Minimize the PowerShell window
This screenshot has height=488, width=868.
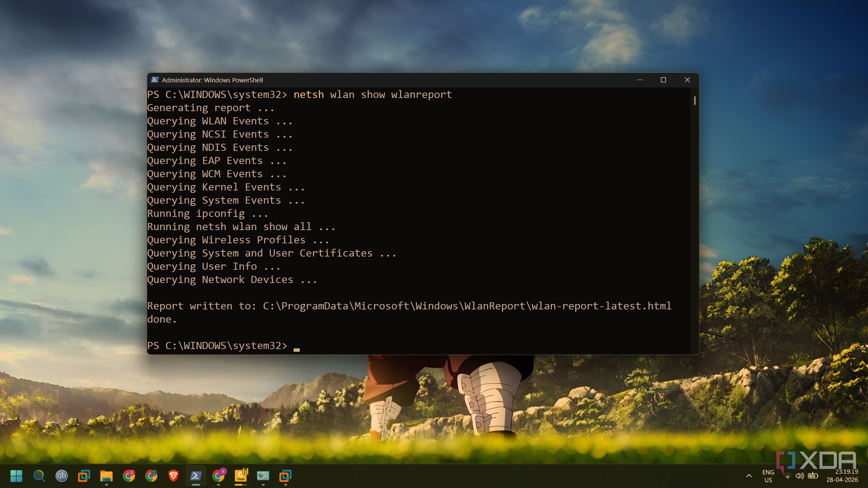(640, 80)
